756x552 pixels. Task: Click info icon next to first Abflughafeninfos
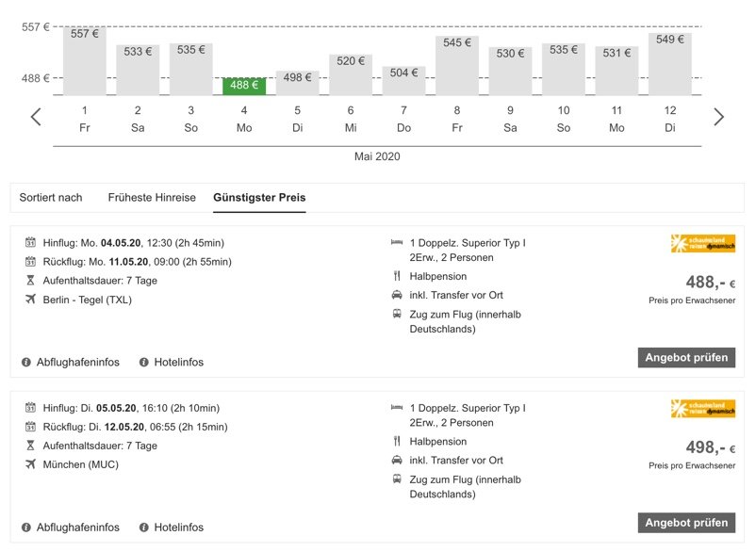click(26, 362)
